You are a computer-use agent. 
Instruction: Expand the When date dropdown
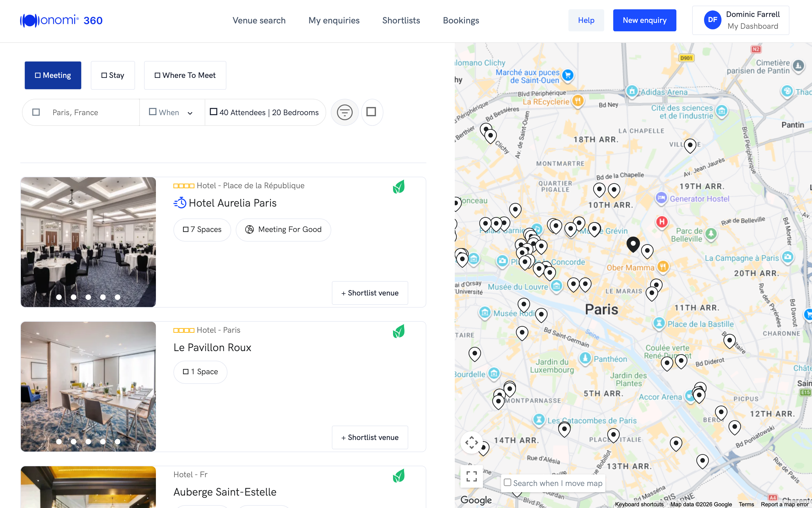pos(171,112)
